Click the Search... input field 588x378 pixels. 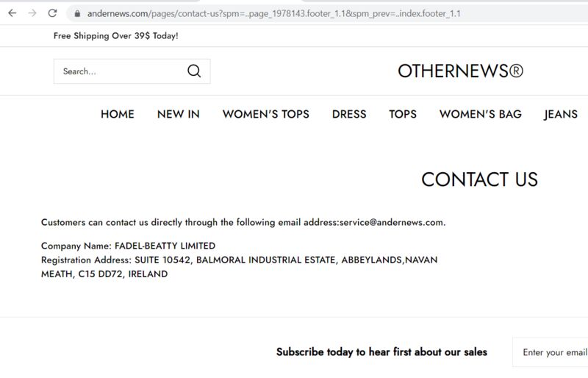point(132,71)
